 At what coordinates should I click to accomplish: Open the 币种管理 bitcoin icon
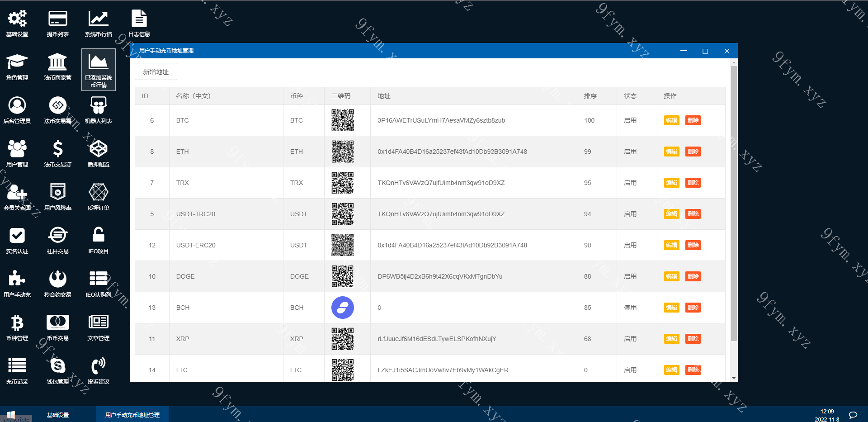17,322
